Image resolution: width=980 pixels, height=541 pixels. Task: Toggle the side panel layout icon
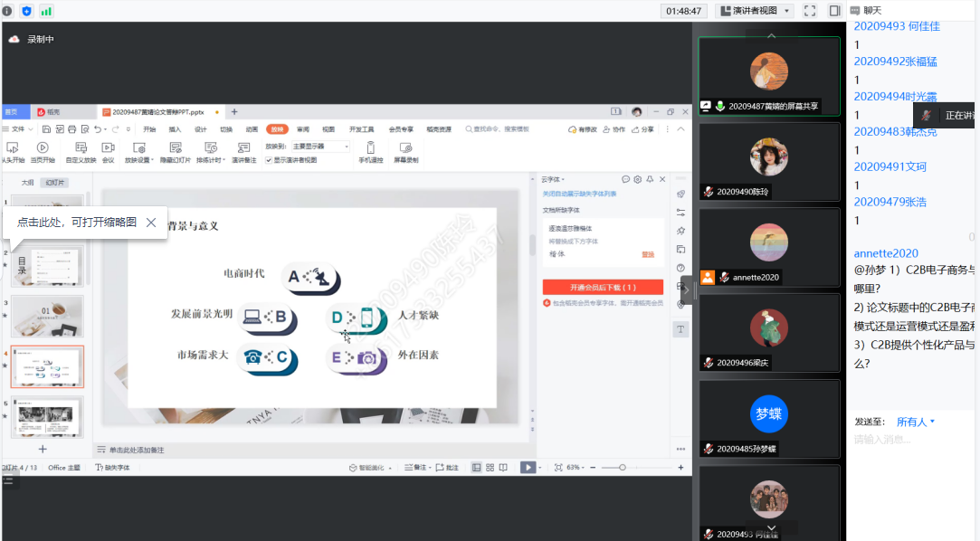click(834, 11)
